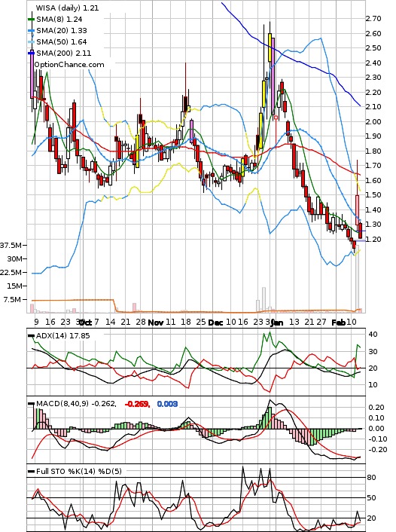396x532 pixels.
Task: Click the red MACD signal value -0.269
Action: (137, 404)
